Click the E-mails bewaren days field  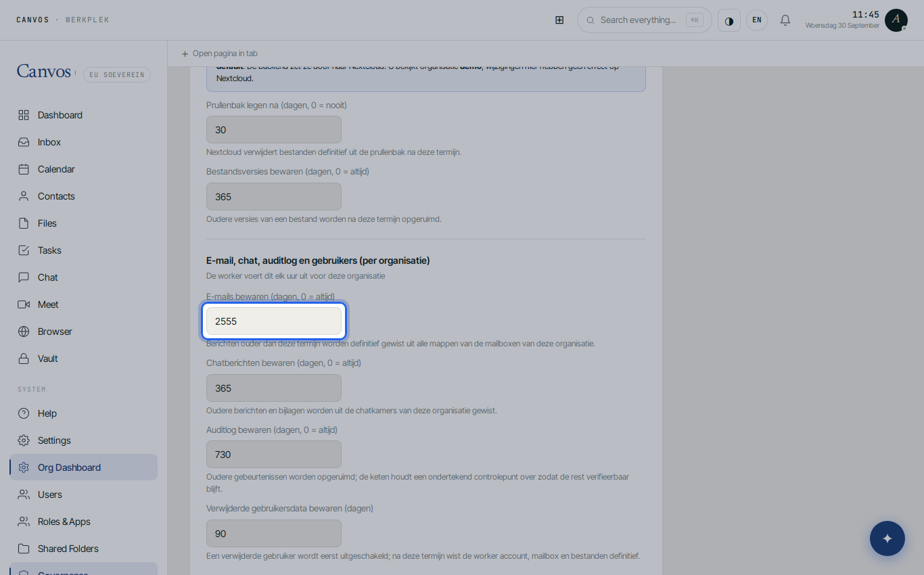pyautogui.click(x=274, y=321)
